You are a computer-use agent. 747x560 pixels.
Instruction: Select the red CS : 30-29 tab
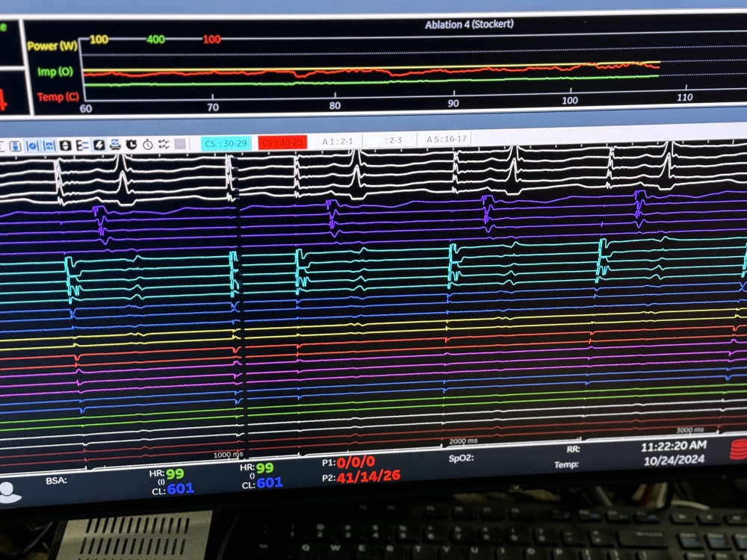point(282,143)
